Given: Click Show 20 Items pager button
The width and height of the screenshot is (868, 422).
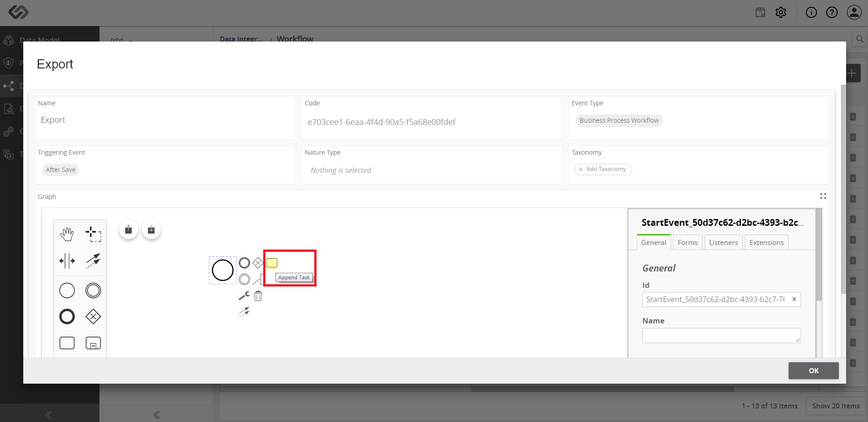Looking at the screenshot, I should [836, 406].
